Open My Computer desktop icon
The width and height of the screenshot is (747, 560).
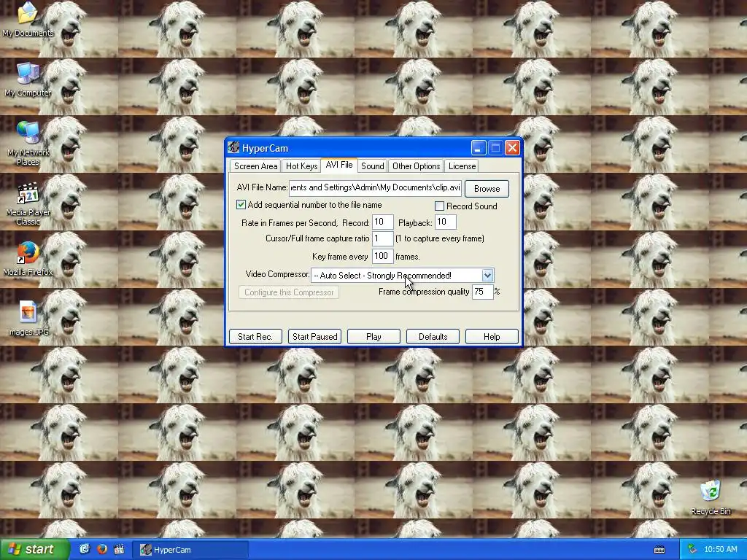coord(28,79)
